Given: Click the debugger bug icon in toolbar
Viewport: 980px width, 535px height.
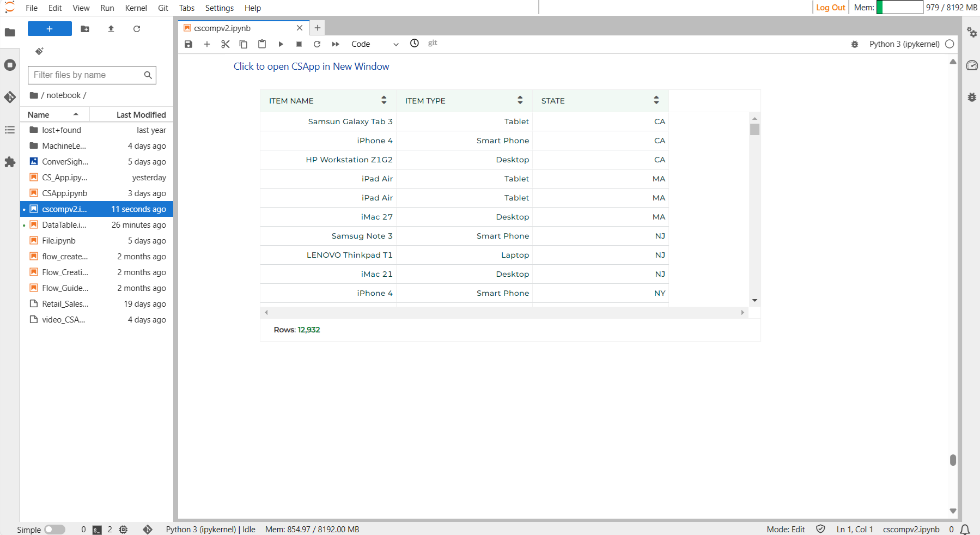Looking at the screenshot, I should click(855, 44).
